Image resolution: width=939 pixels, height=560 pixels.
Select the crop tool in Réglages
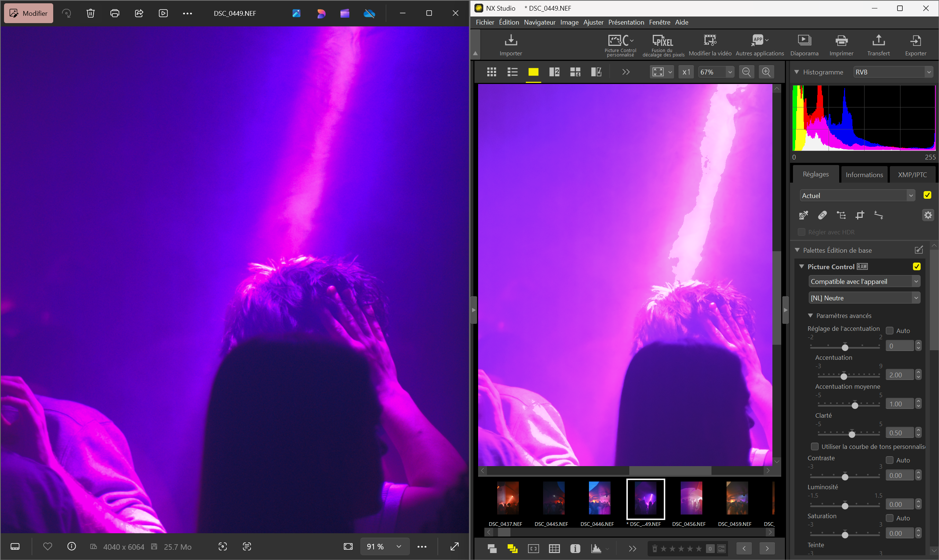860,215
